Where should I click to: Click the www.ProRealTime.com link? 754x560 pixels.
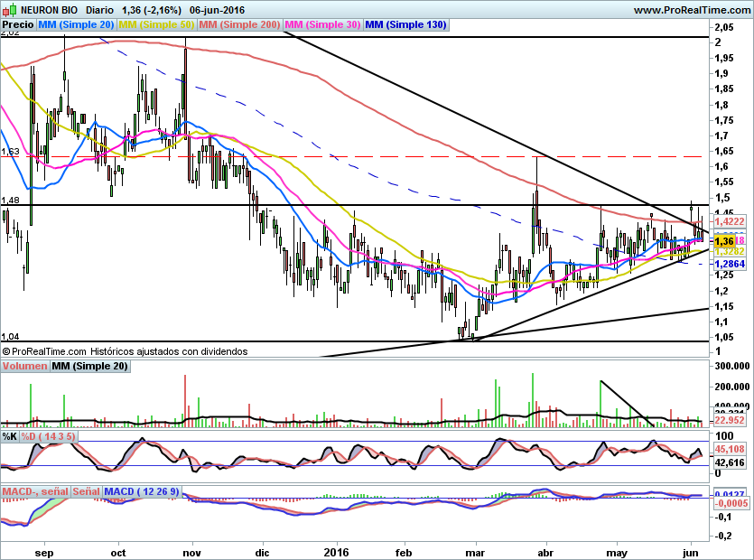point(691,10)
